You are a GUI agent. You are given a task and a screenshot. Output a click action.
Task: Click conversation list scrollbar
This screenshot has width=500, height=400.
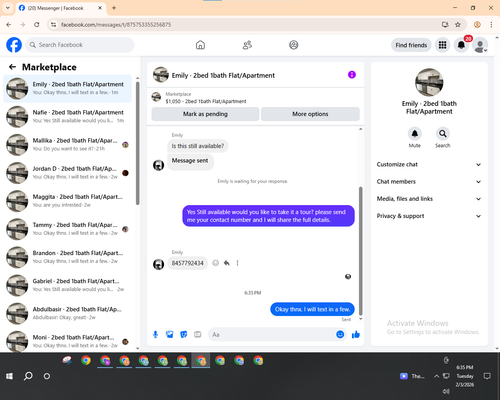click(138, 143)
